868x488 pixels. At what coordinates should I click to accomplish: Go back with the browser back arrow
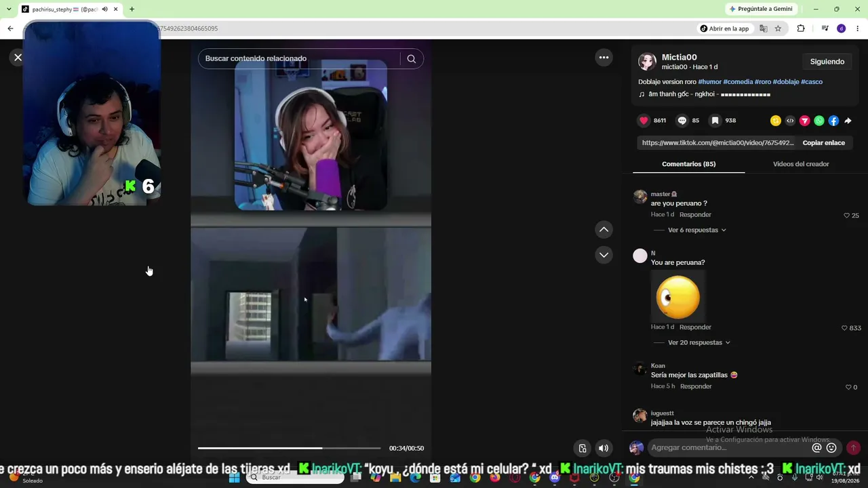click(10, 28)
